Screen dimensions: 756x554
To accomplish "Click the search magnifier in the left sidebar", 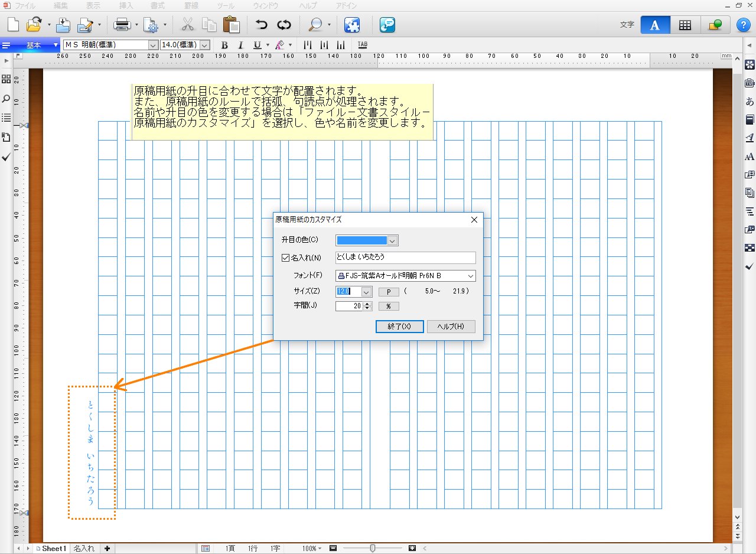I will point(6,99).
